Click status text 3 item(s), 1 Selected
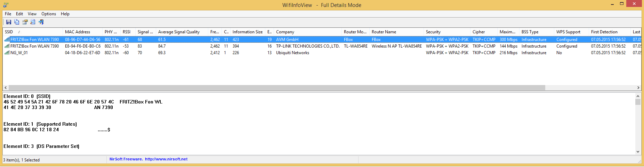This screenshot has width=644, height=167. click(x=22, y=160)
